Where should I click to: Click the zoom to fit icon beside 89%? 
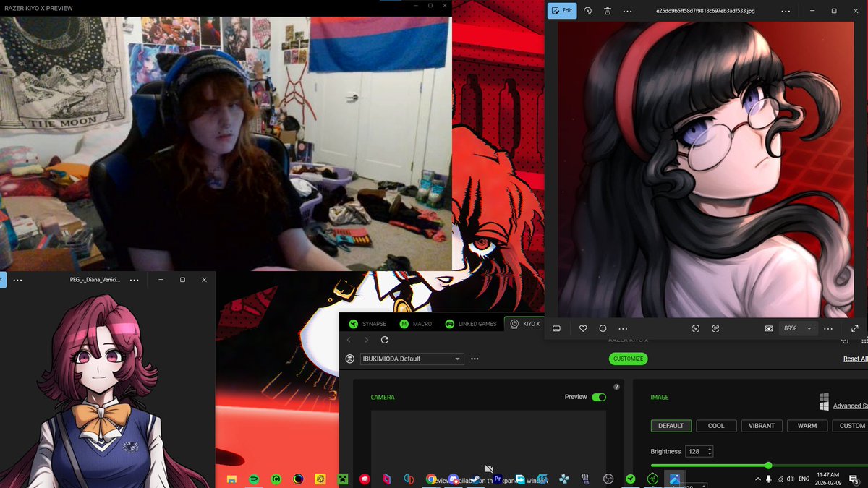point(769,328)
